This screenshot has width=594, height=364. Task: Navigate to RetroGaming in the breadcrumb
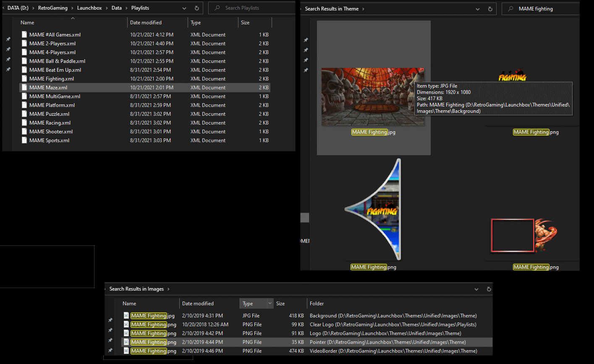[x=53, y=8]
